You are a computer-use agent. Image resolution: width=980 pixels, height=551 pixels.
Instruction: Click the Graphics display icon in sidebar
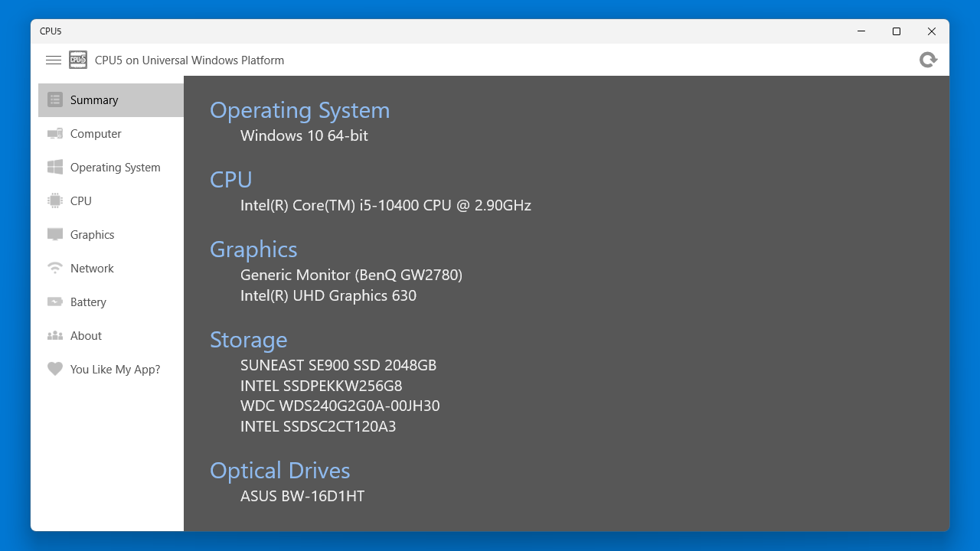pos(54,234)
